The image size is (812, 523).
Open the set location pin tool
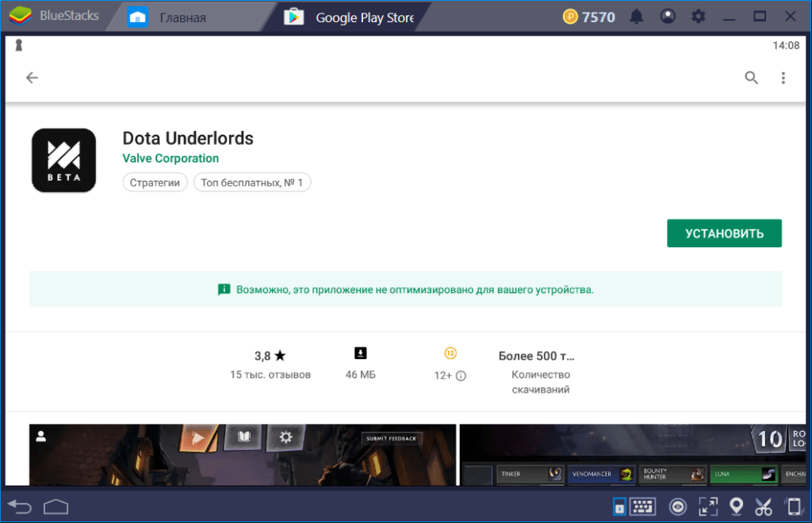pyautogui.click(x=736, y=506)
